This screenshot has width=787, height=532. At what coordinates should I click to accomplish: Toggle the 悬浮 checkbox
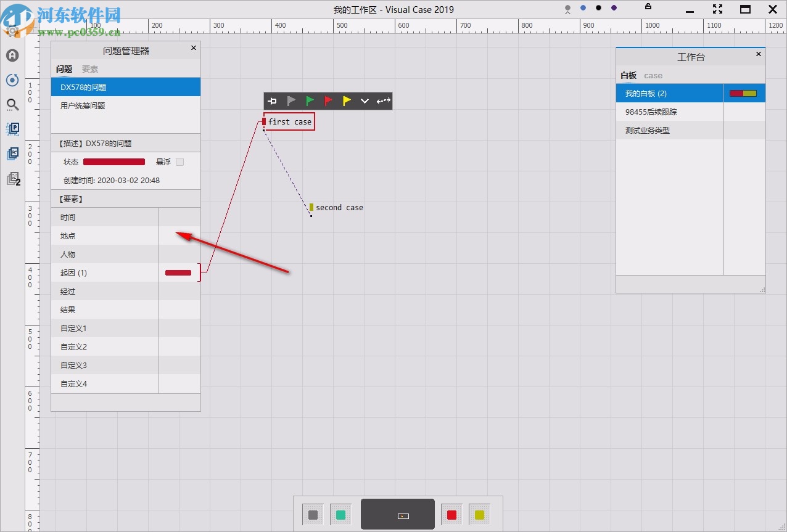pyautogui.click(x=179, y=162)
